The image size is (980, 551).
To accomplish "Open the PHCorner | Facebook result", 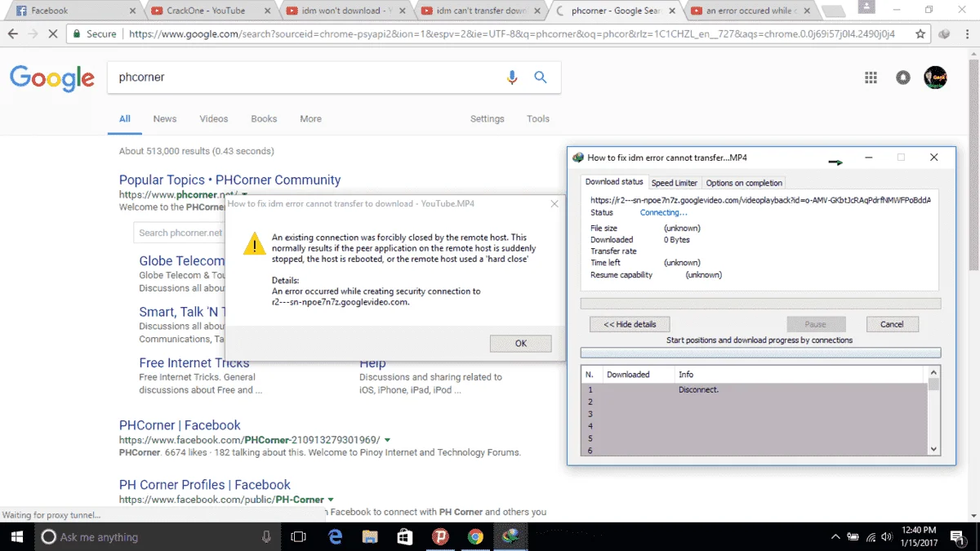I will 180,425.
